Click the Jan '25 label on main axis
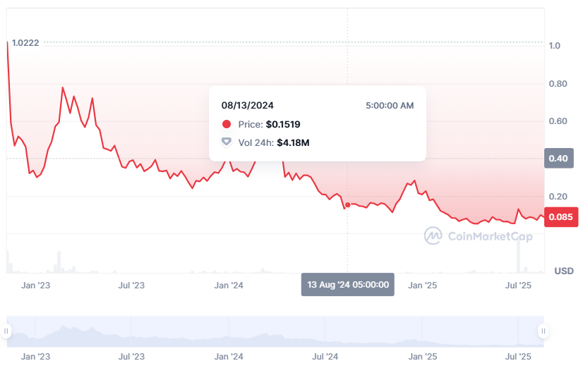588x368 pixels. (422, 286)
